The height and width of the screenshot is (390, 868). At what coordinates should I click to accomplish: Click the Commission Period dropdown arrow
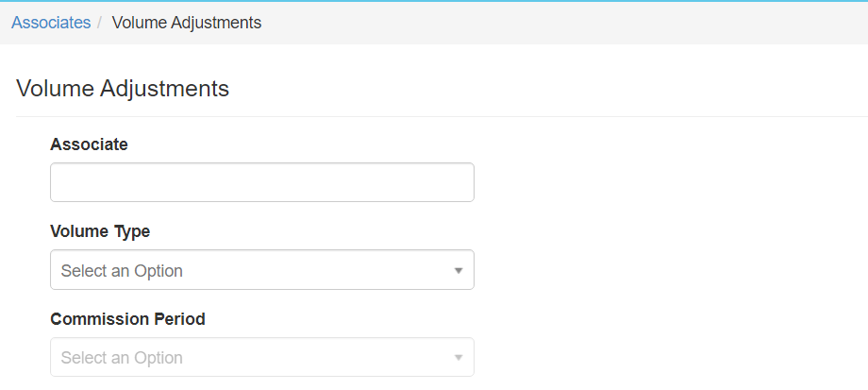click(459, 358)
